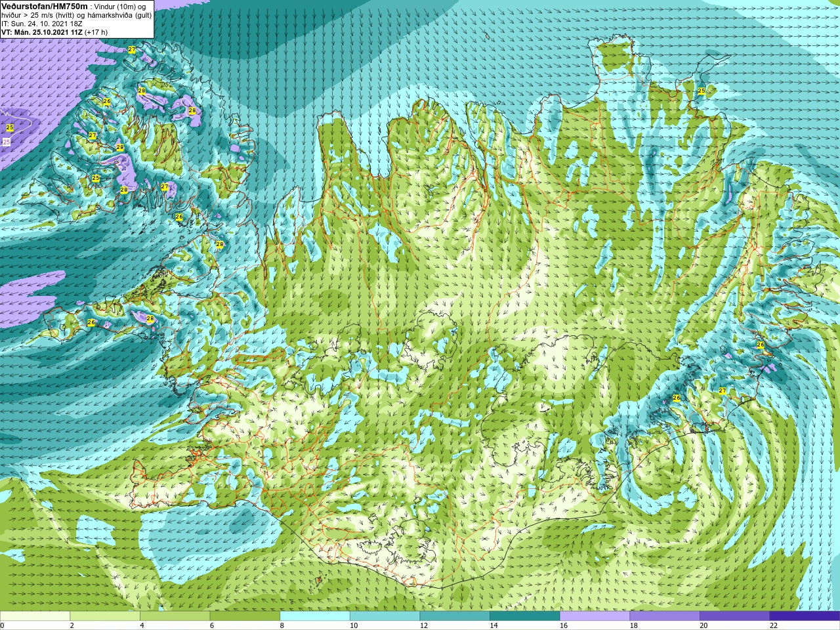The width and height of the screenshot is (840, 630).
Task: Click the '8' label on the wind scale
Action: tap(282, 625)
